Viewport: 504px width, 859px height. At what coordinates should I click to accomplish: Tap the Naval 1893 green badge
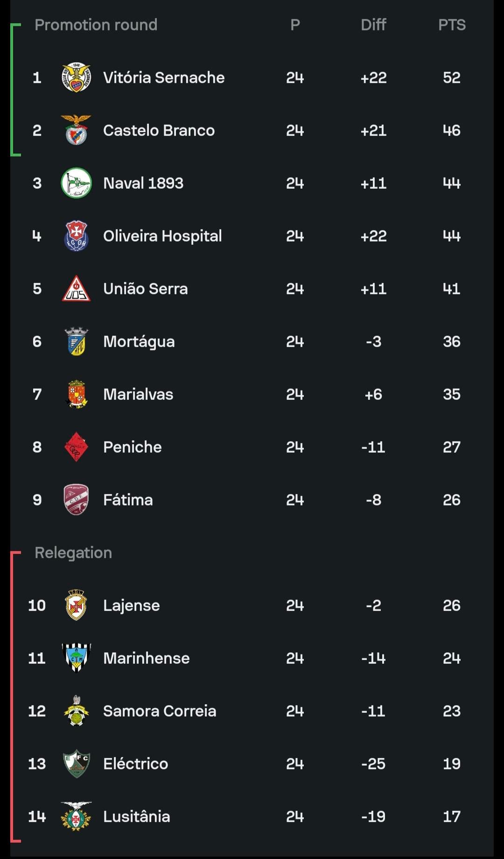(76, 183)
